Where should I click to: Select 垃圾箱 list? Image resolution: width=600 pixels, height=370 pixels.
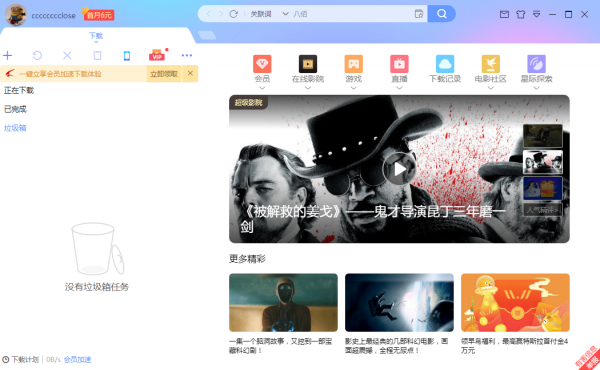(15, 128)
